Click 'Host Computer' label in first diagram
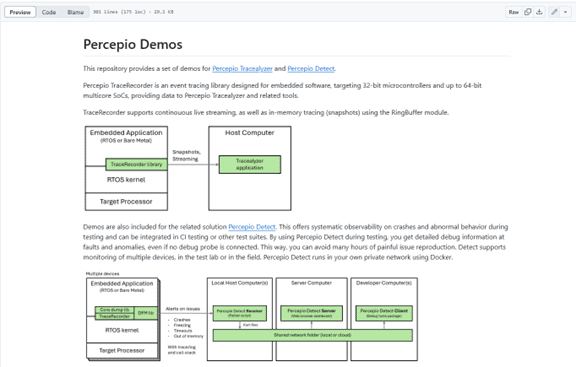The image size is (576, 367). [249, 133]
